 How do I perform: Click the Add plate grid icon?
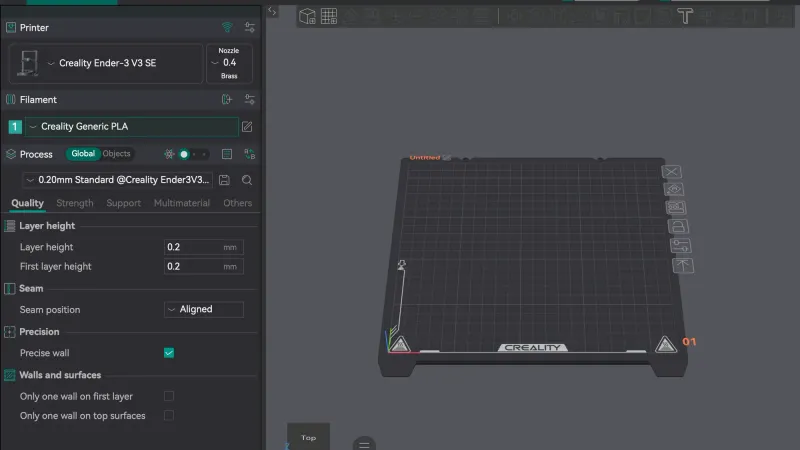pyautogui.click(x=329, y=16)
